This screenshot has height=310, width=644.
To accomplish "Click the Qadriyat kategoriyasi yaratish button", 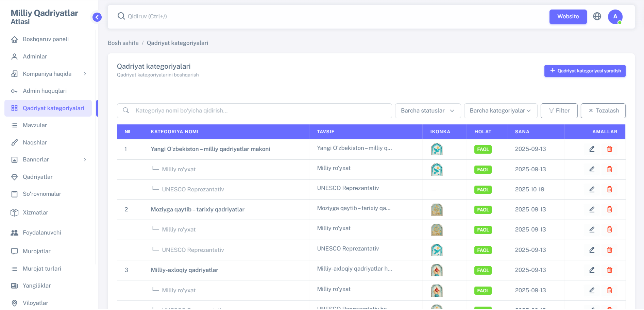I will (x=584, y=71).
